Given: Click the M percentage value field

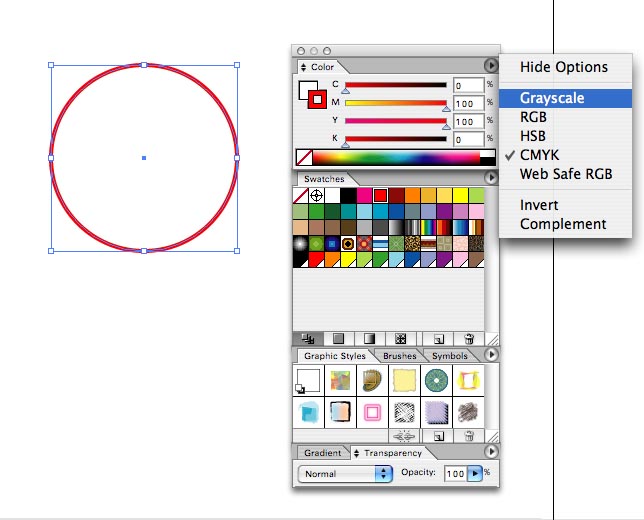Looking at the screenshot, I should (469, 104).
